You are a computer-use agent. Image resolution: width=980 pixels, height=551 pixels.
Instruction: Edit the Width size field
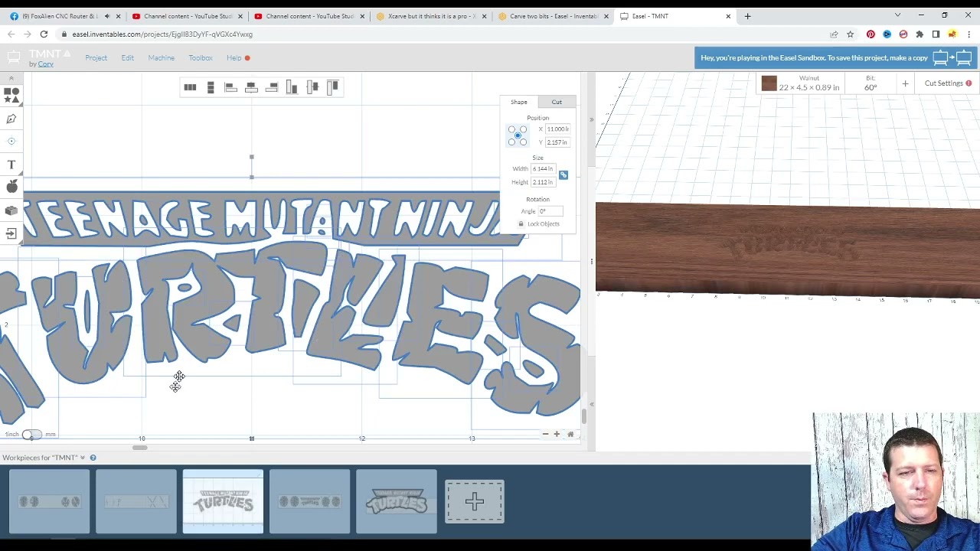click(544, 169)
